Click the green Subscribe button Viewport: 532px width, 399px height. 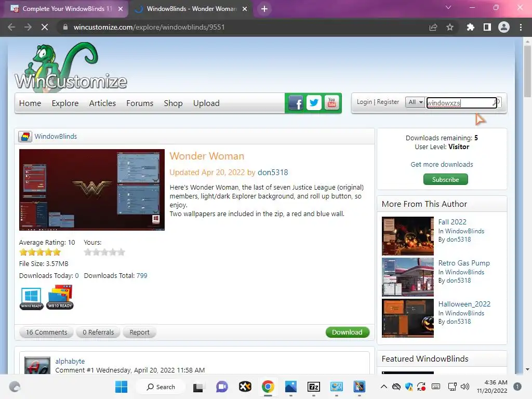pyautogui.click(x=445, y=179)
